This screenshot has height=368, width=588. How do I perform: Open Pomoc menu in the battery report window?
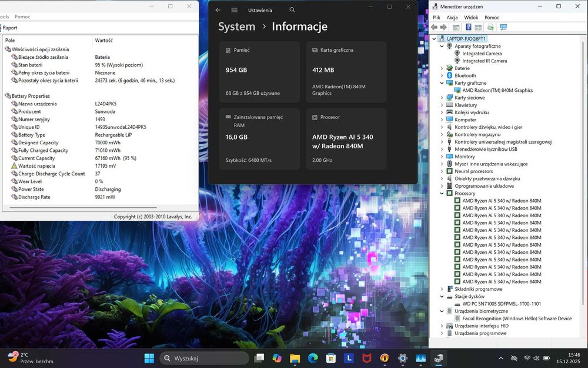click(22, 16)
